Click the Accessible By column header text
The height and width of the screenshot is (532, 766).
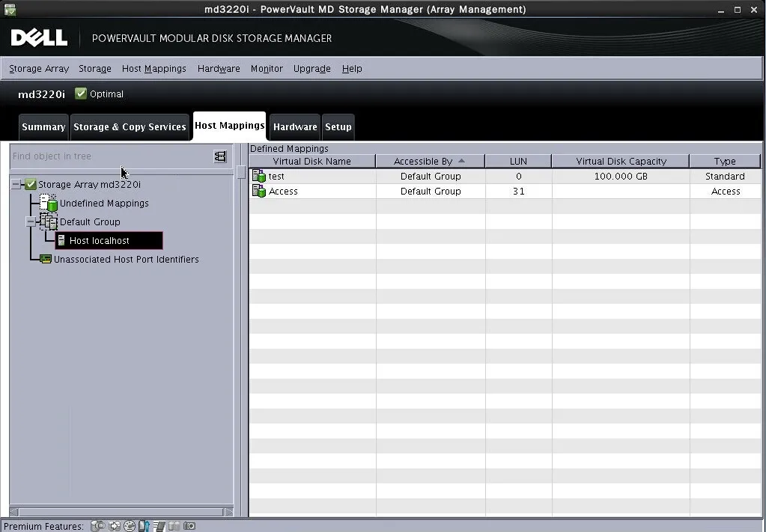coord(423,161)
